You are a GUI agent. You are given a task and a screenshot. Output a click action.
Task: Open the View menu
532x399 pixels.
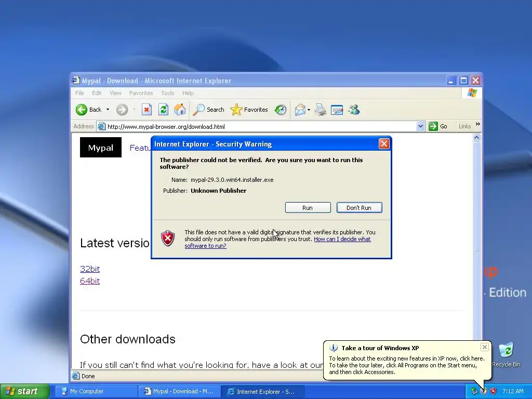[115, 93]
